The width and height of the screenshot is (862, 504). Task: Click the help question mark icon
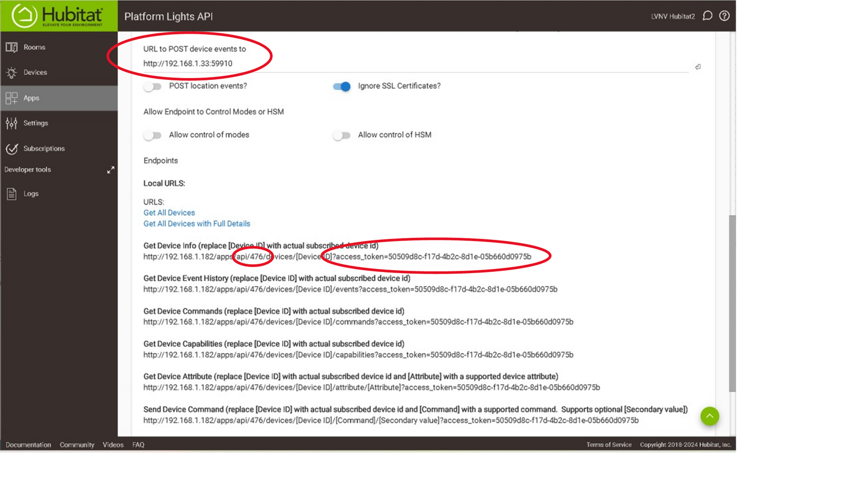coord(724,16)
